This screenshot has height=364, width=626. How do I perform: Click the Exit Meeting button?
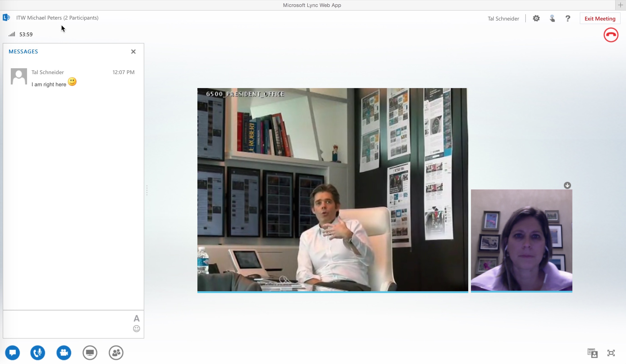click(x=600, y=19)
